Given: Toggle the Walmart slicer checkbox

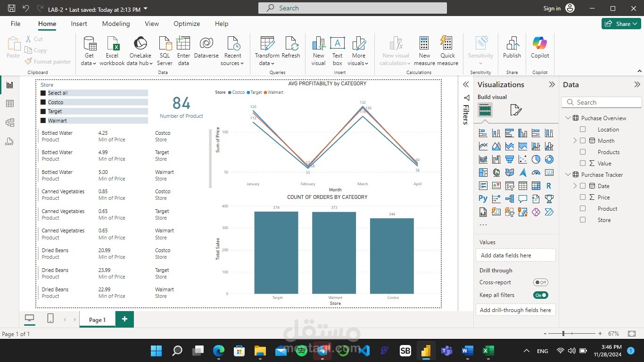Looking at the screenshot, I should (43, 121).
